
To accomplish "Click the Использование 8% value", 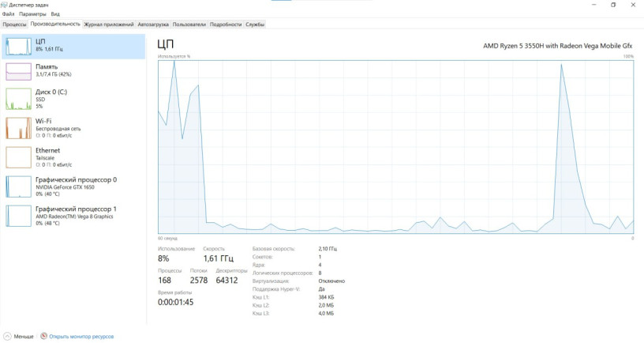I will coord(163,258).
